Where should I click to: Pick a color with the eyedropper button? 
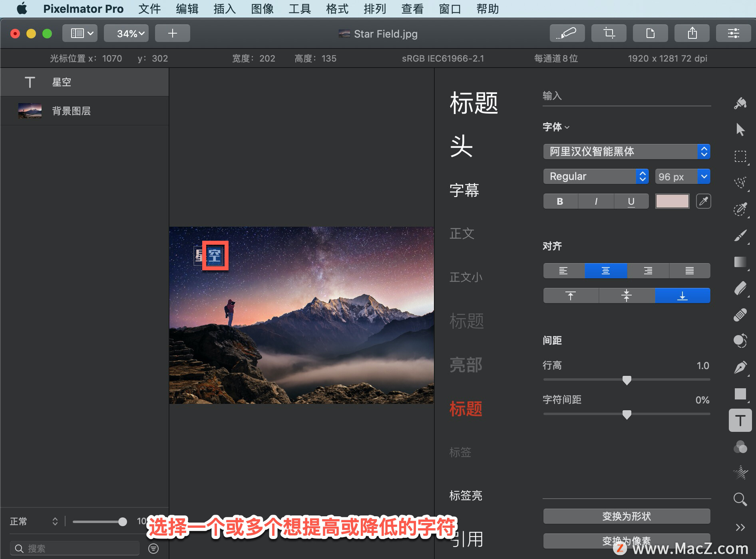click(704, 201)
